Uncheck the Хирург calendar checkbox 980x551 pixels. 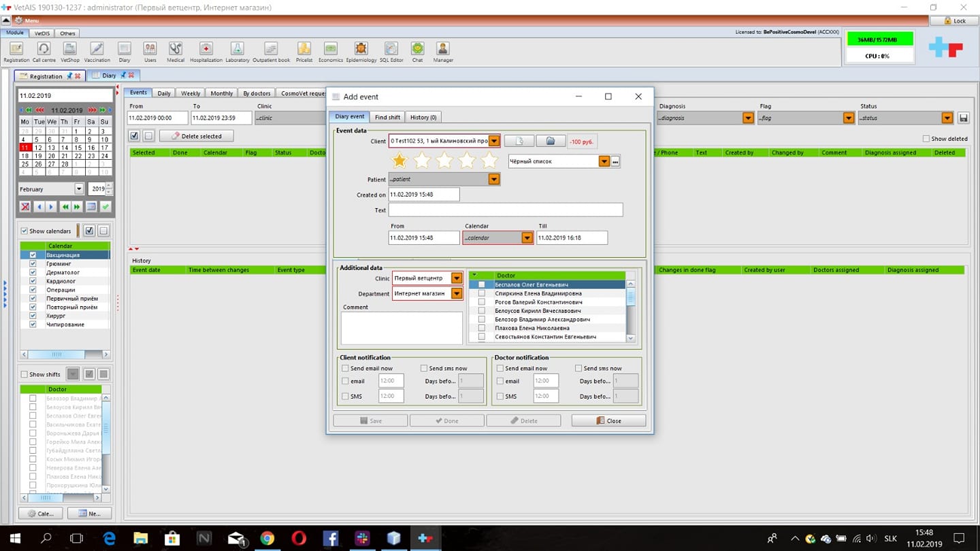pyautogui.click(x=33, y=316)
